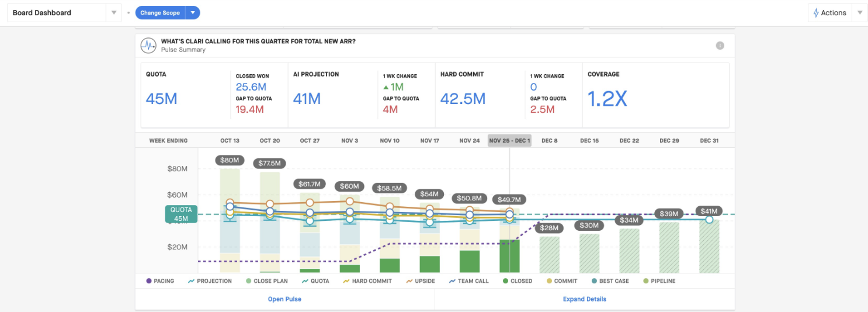Toggle the Upside legend item
868x312 pixels.
point(420,281)
